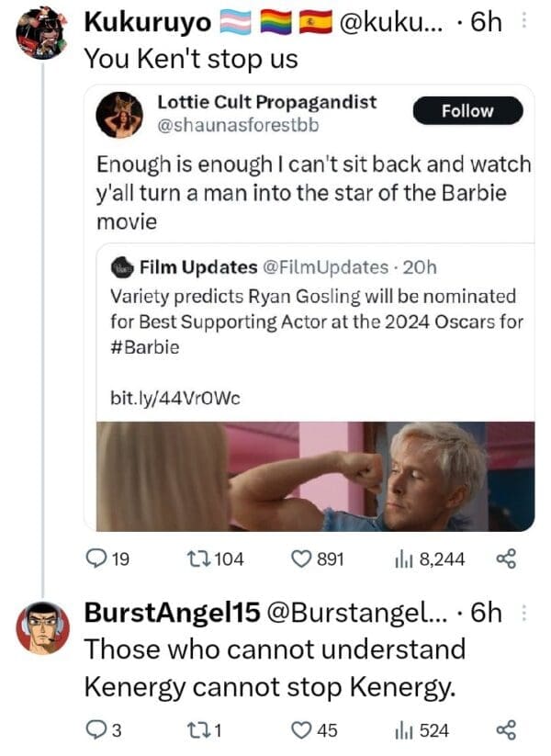Open more options on BurstAngel15's reply
This screenshot has height=756, width=551.
click(523, 614)
